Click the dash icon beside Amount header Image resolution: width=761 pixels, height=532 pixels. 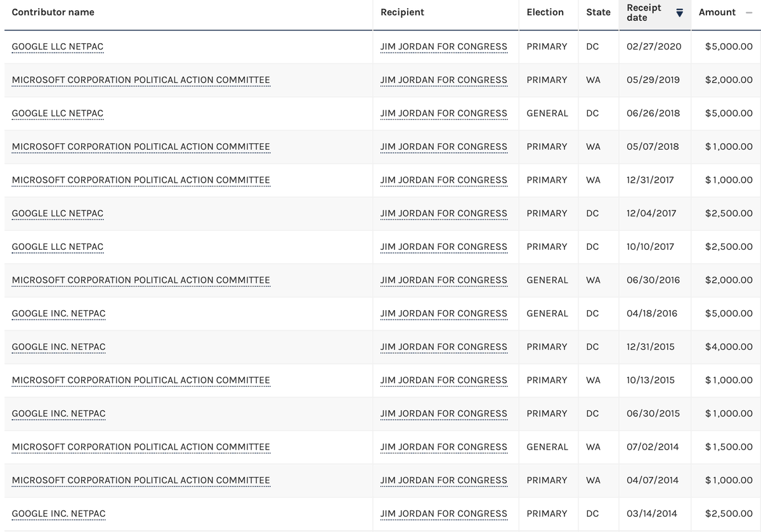(x=748, y=13)
